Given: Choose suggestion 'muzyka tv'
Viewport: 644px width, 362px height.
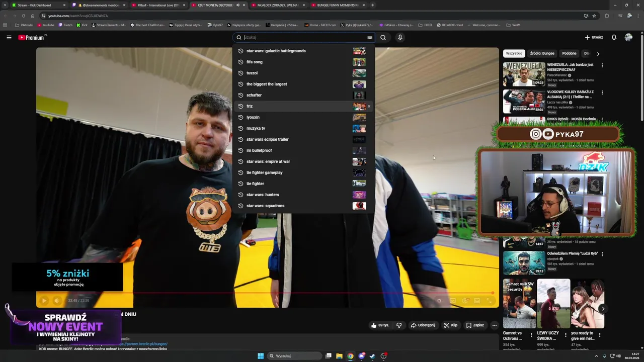Looking at the screenshot, I should (303, 128).
